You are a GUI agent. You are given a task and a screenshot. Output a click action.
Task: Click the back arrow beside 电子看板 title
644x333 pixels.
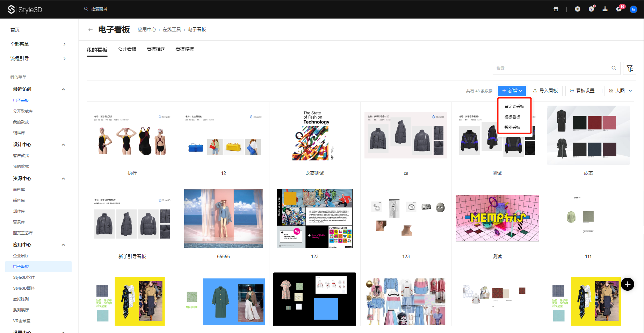click(x=91, y=30)
